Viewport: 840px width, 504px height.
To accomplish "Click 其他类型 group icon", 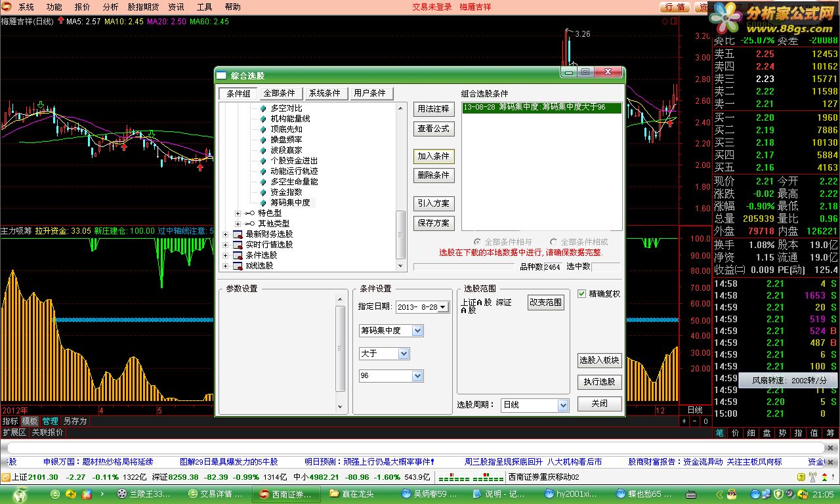I will [249, 224].
